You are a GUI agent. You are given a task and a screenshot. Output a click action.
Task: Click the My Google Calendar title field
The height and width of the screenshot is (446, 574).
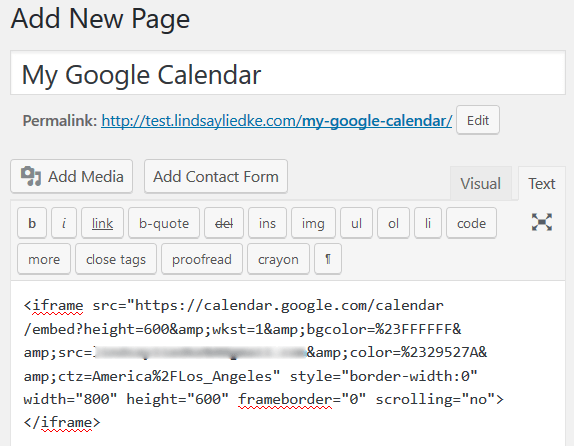click(288, 73)
